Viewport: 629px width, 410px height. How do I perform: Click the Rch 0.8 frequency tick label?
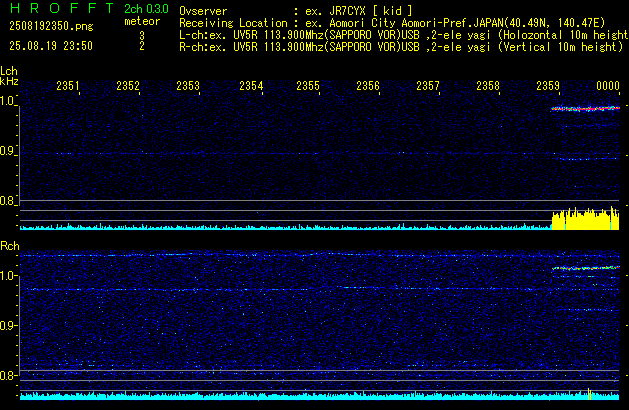tap(8, 375)
